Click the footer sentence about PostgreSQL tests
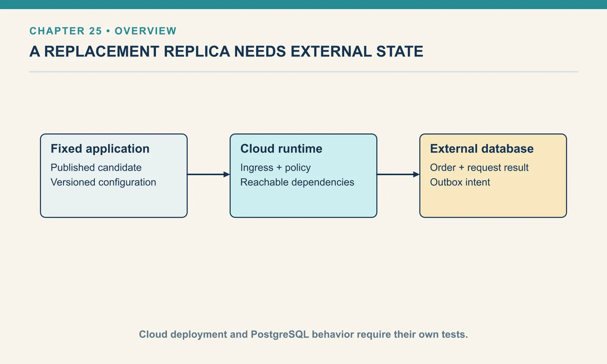The height and width of the screenshot is (364, 607). pos(303,334)
